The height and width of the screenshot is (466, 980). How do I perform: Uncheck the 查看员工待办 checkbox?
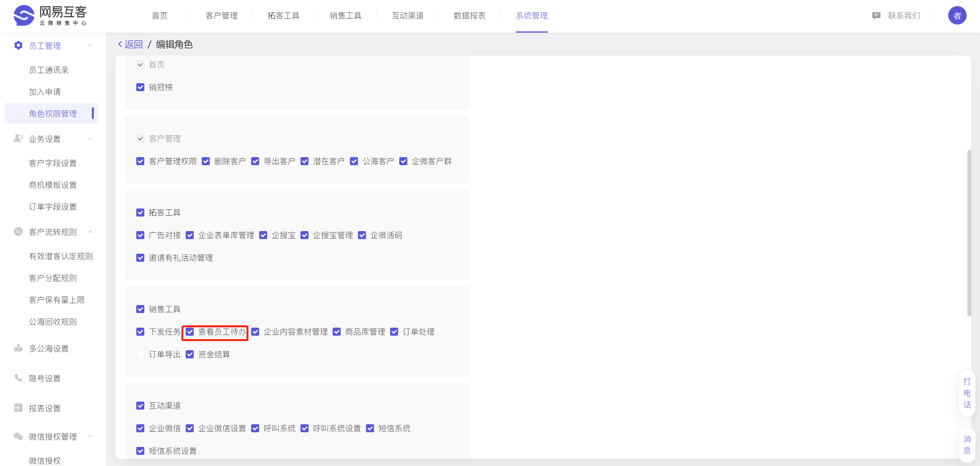(190, 332)
